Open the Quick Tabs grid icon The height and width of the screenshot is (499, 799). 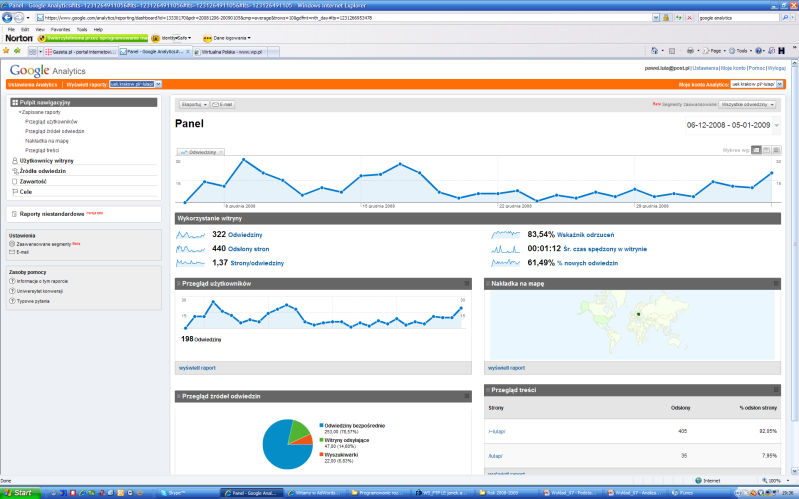coord(33,52)
